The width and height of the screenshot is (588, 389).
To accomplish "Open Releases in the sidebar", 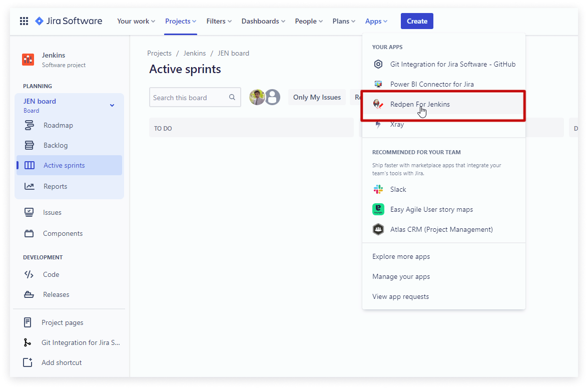I will click(x=70, y=294).
